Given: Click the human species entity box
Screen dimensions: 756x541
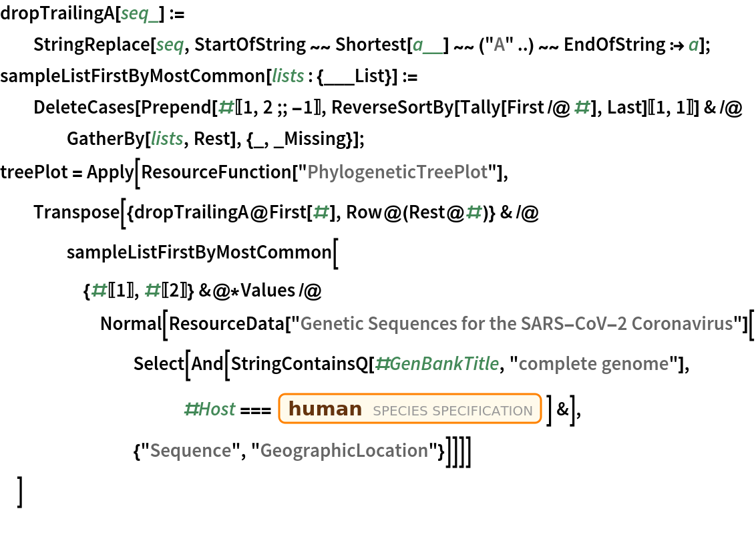Looking at the screenshot, I should click(x=409, y=409).
